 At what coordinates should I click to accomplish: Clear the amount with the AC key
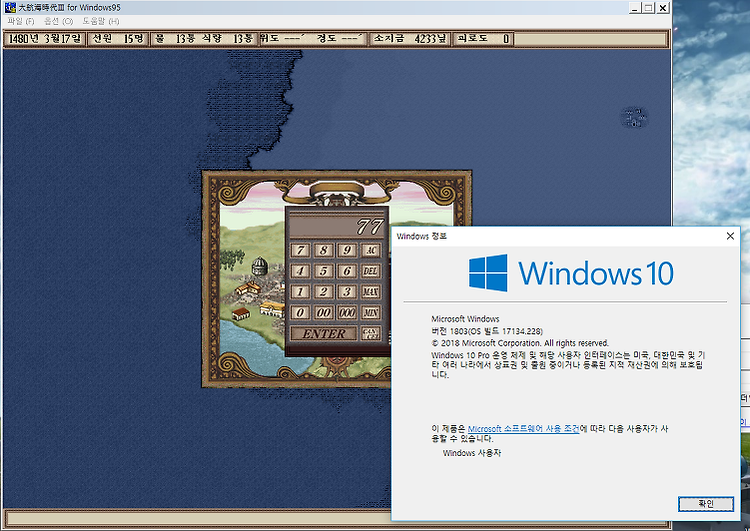(x=371, y=250)
